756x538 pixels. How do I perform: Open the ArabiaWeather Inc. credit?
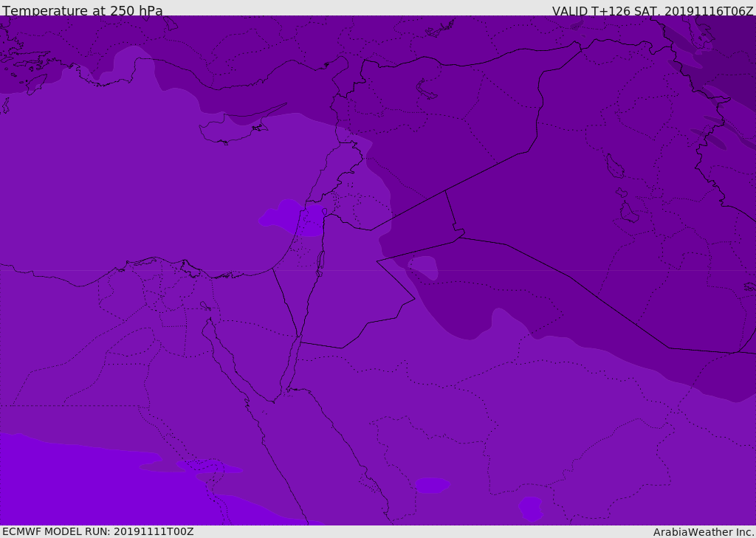(x=704, y=532)
